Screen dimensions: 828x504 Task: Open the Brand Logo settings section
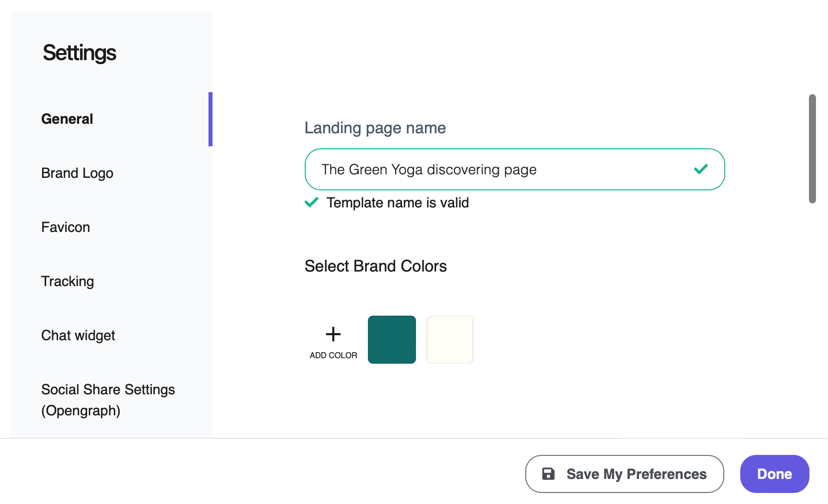coord(77,173)
